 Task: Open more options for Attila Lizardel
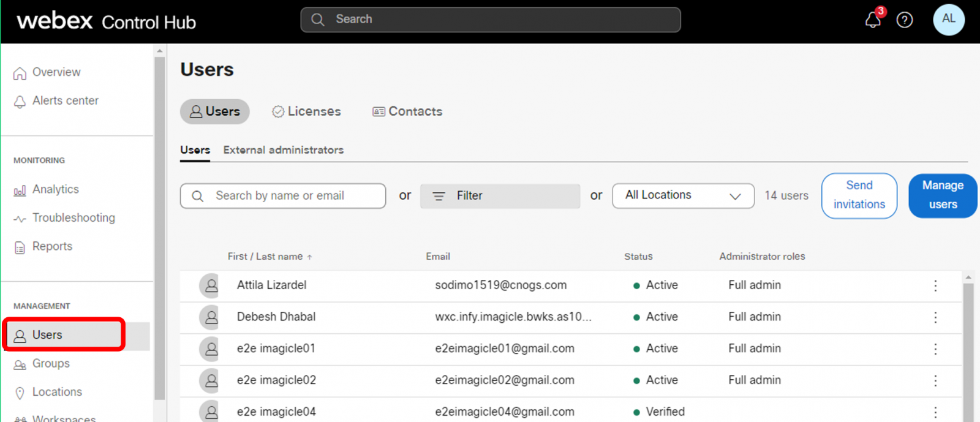935,285
